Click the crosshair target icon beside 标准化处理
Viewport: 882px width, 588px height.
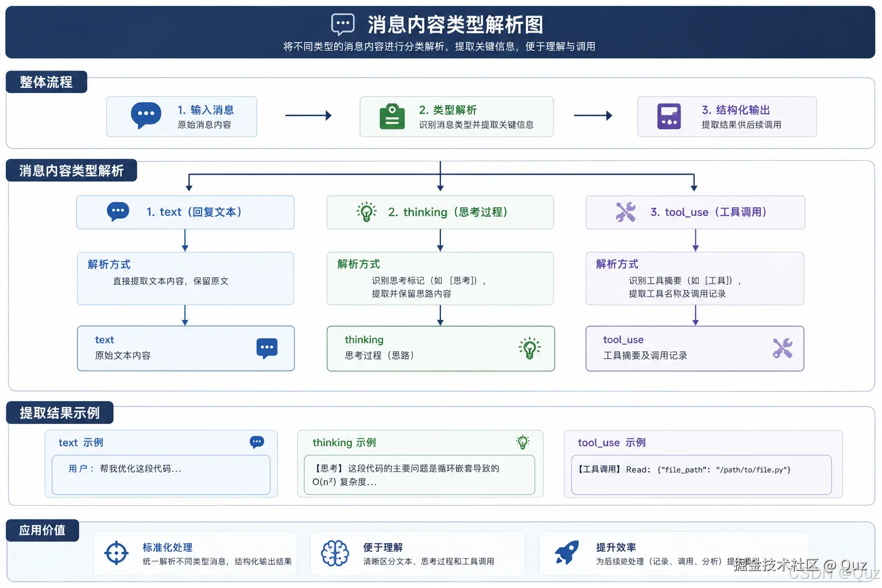tap(117, 554)
